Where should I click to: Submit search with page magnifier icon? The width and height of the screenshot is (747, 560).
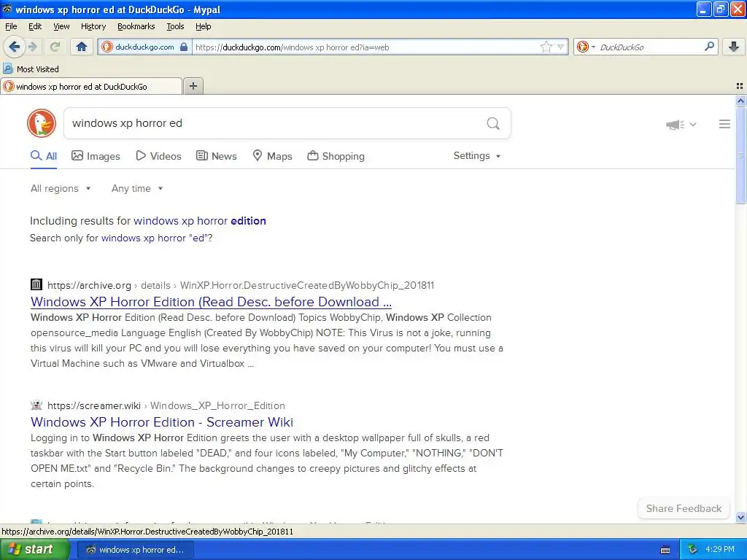[493, 124]
